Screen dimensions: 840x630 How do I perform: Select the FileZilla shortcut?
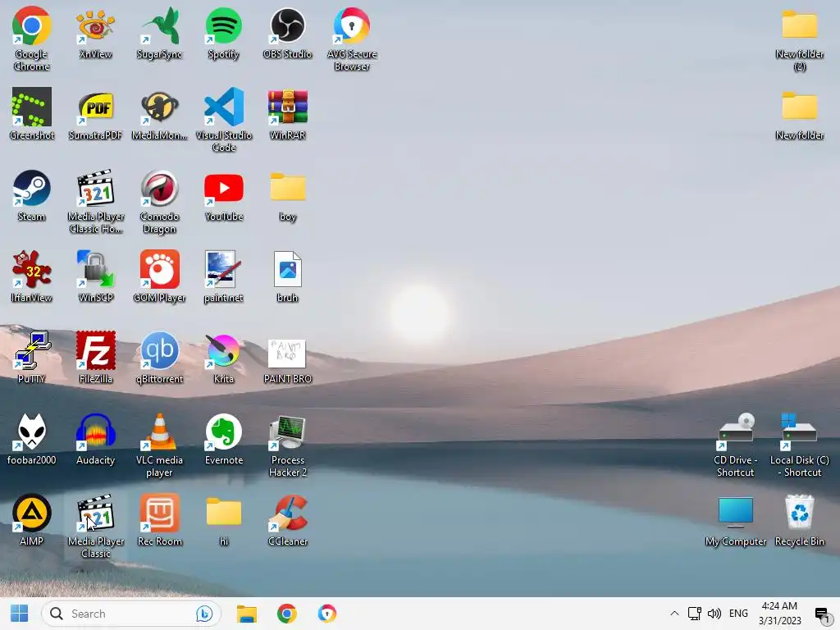[x=95, y=350]
